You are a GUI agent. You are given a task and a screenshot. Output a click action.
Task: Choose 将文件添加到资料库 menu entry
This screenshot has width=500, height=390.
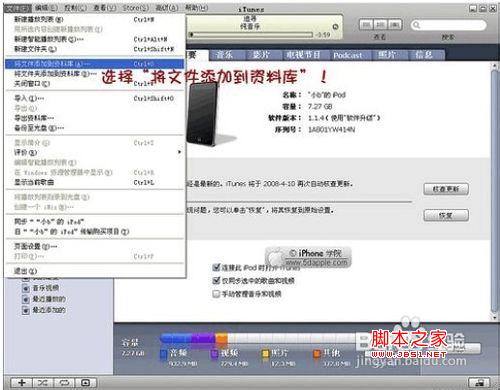coord(95,64)
